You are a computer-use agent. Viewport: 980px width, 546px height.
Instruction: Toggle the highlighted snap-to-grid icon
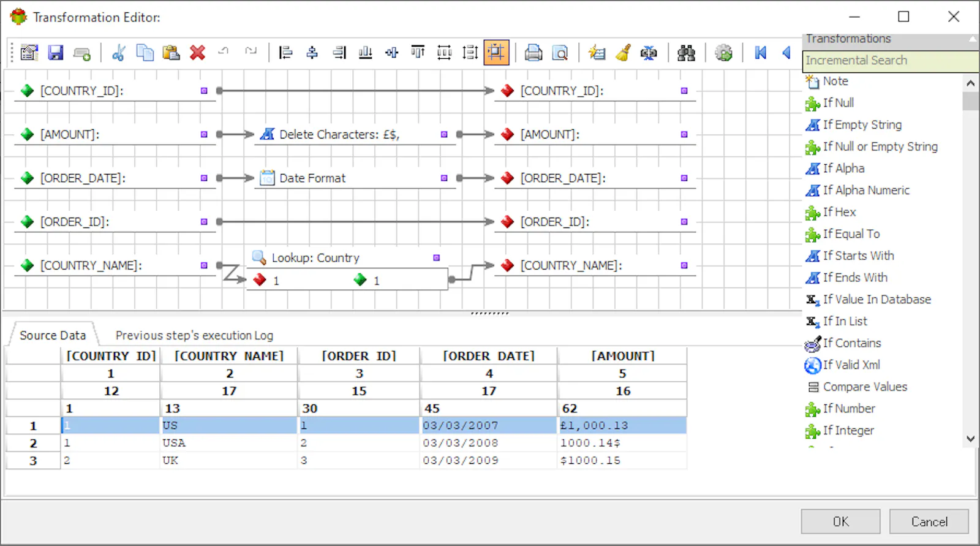tap(496, 53)
